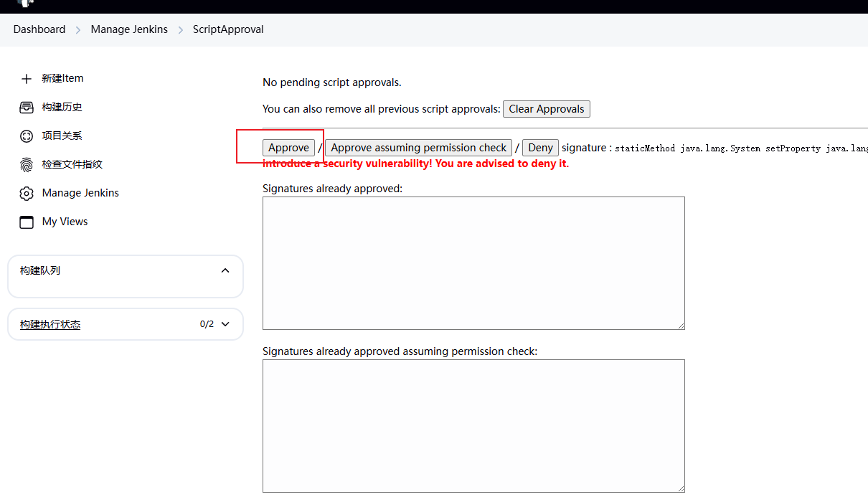Viewport: 868px width, 497px height.
Task: Collapse the 构建队列 panel chevron
Action: coord(225,270)
